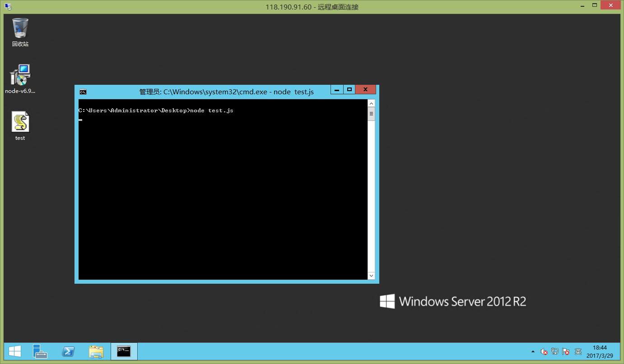624x364 pixels.
Task: Click the '118.190.91.60 - 远程桌面连接' title text
Action: tap(312, 7)
